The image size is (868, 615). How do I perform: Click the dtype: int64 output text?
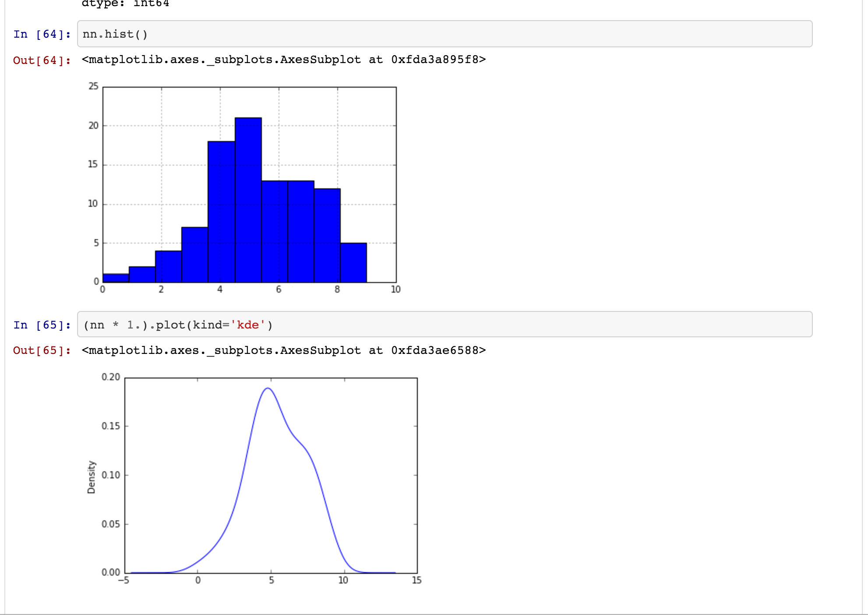(x=125, y=4)
